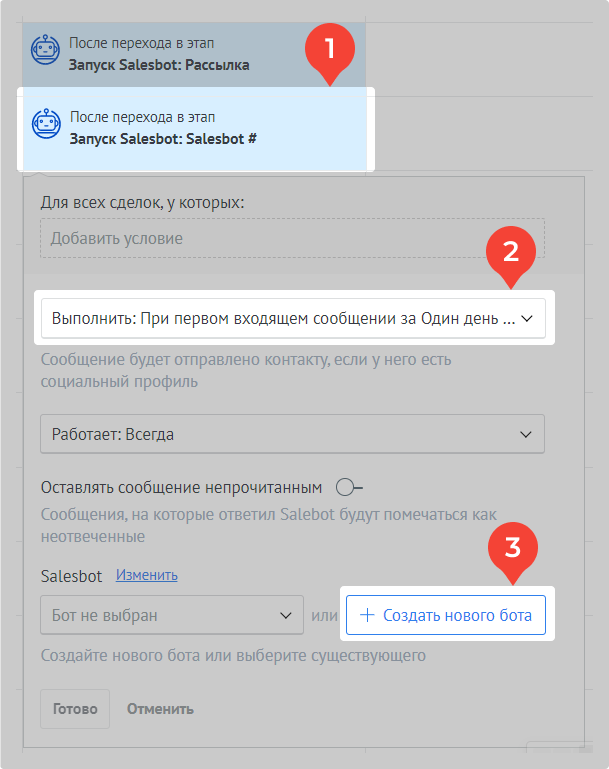Open the Выполнить: При первом входящем сообщении dropdown
609x769 pixels.
pos(292,319)
